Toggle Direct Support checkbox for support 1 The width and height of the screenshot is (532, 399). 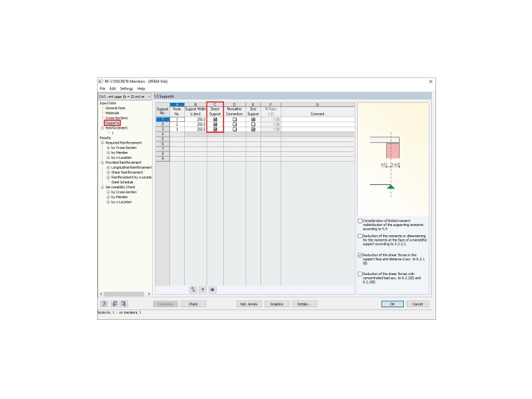coord(215,120)
